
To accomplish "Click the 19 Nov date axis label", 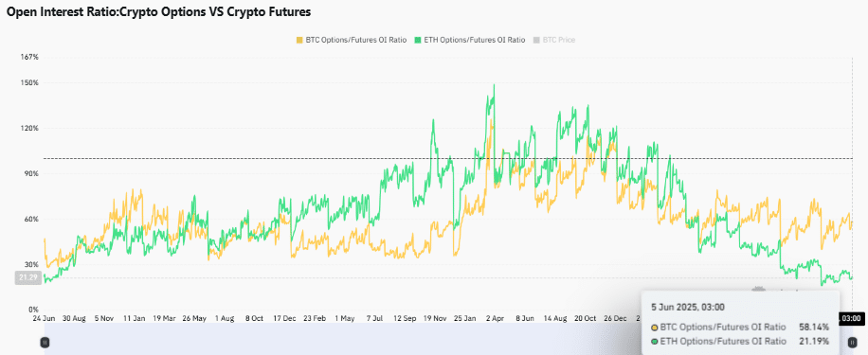I will click(435, 319).
